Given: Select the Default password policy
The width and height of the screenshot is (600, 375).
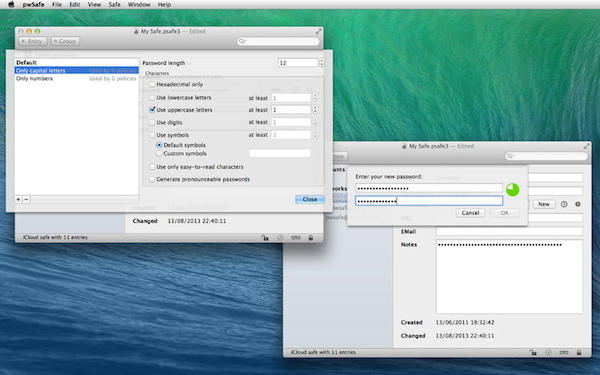Looking at the screenshot, I should [77, 62].
